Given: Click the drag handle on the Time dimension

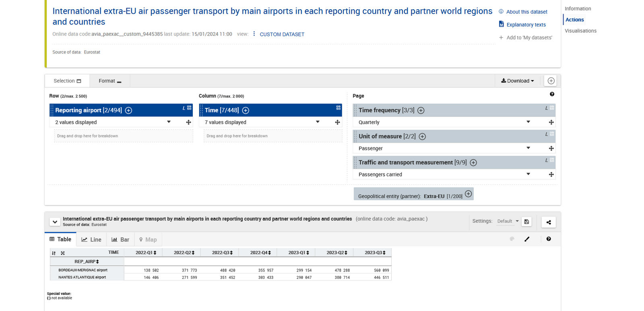Looking at the screenshot, I should pos(201,110).
